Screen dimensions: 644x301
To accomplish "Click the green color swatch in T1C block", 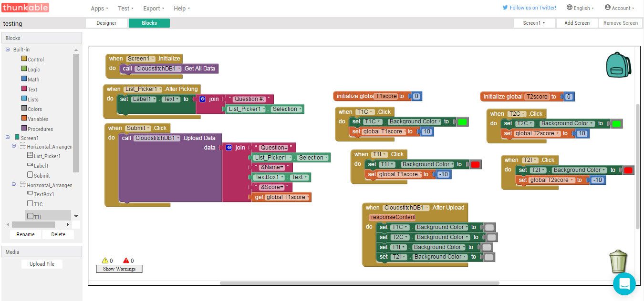I will pos(462,122).
